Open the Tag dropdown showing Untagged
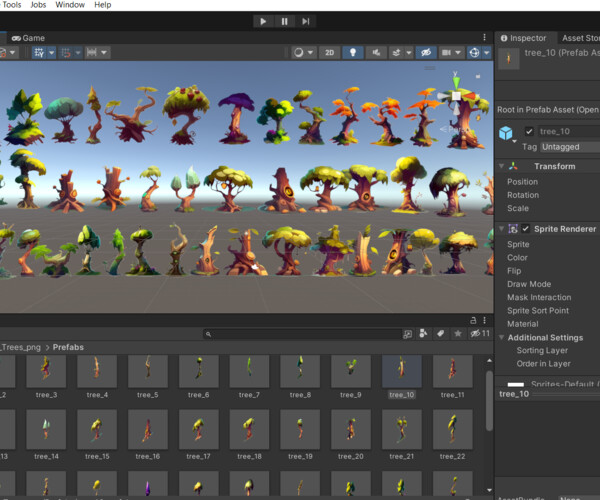Image resolution: width=600 pixels, height=500 pixels. tap(570, 147)
